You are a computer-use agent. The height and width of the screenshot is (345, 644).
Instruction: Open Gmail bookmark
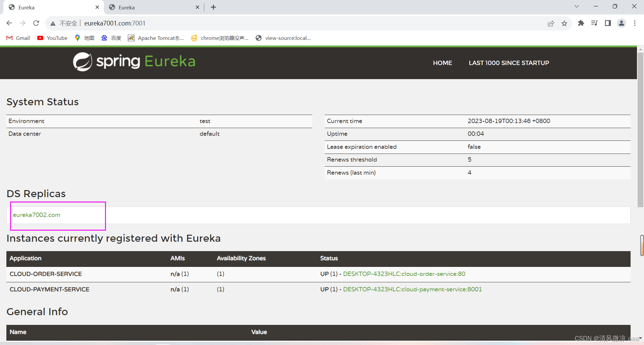coord(18,38)
